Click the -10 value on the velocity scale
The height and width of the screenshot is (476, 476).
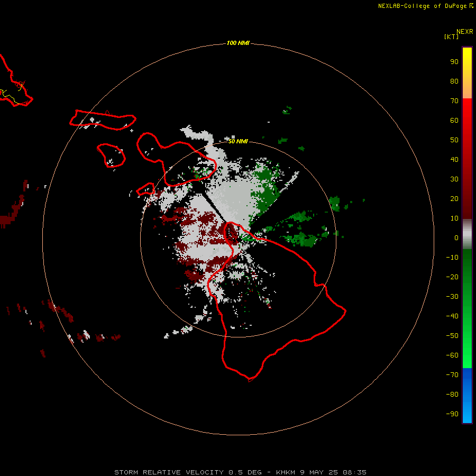pyautogui.click(x=452, y=258)
